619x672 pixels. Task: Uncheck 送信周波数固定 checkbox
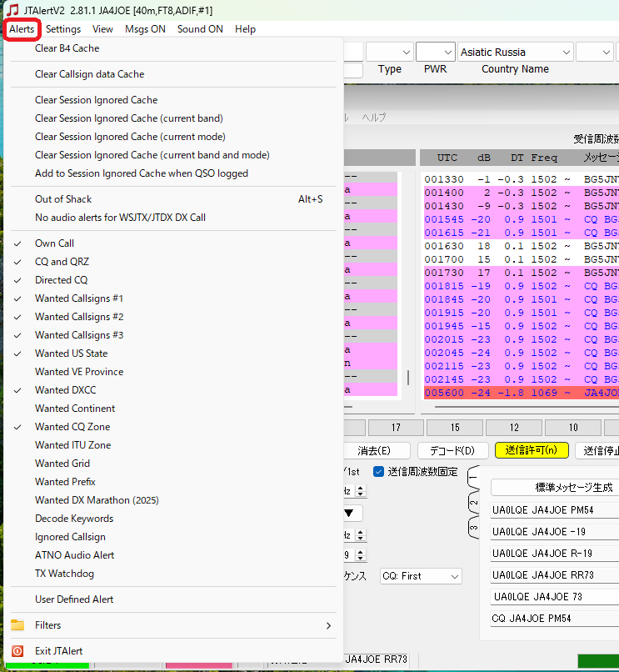point(379,472)
